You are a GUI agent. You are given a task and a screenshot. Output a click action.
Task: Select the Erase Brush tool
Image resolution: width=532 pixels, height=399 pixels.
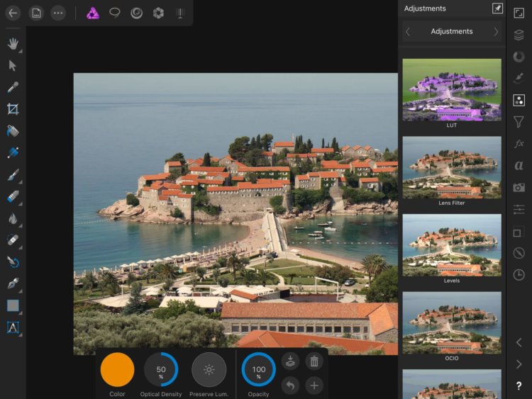pos(13,196)
